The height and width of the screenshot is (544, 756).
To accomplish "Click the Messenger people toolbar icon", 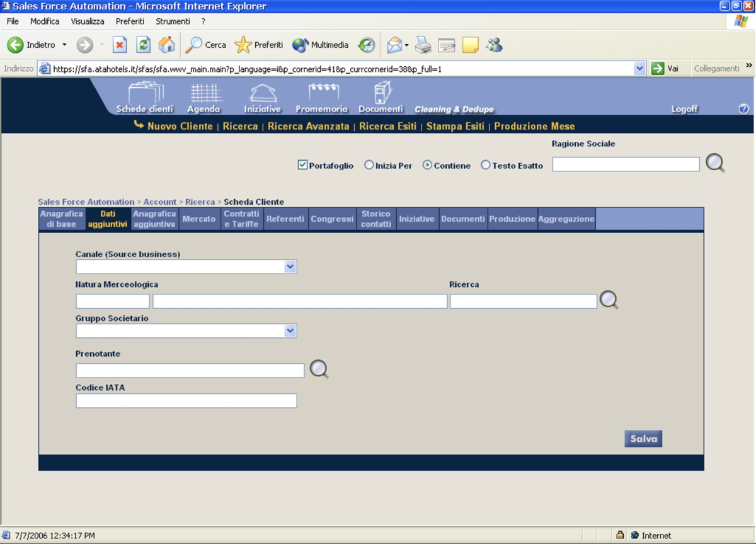I will click(495, 45).
